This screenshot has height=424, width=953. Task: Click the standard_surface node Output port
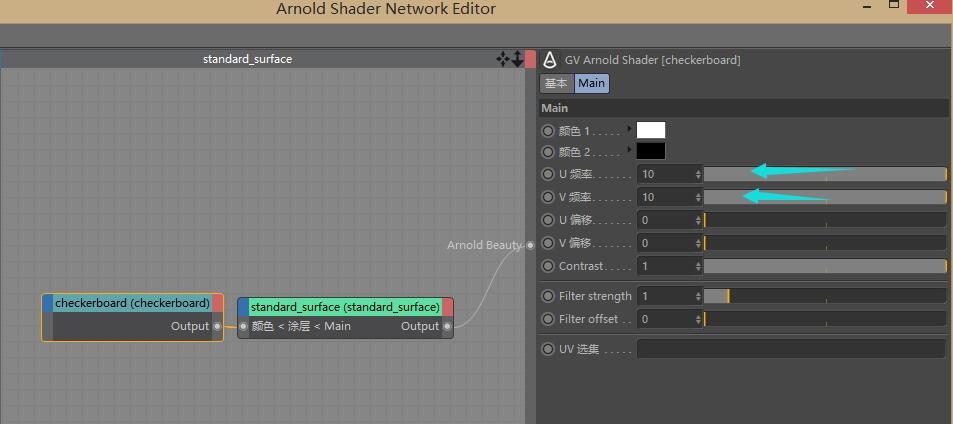point(447,327)
